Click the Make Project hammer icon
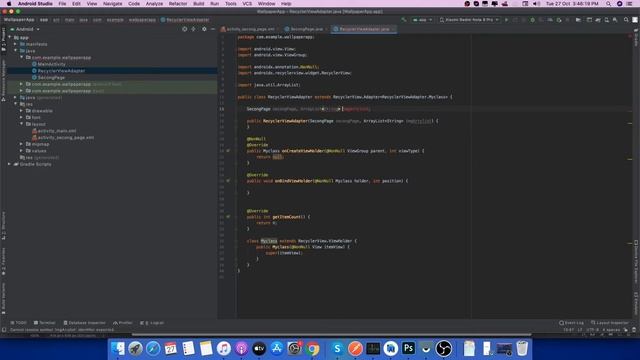 pyautogui.click(x=404, y=20)
